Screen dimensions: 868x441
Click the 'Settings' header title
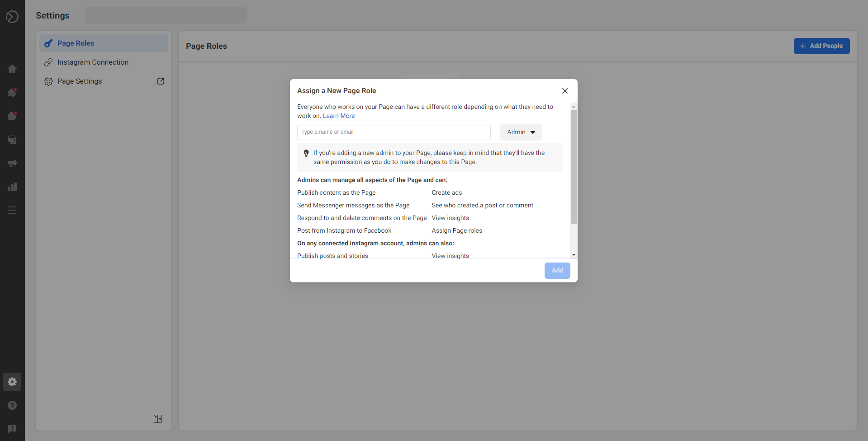(52, 15)
